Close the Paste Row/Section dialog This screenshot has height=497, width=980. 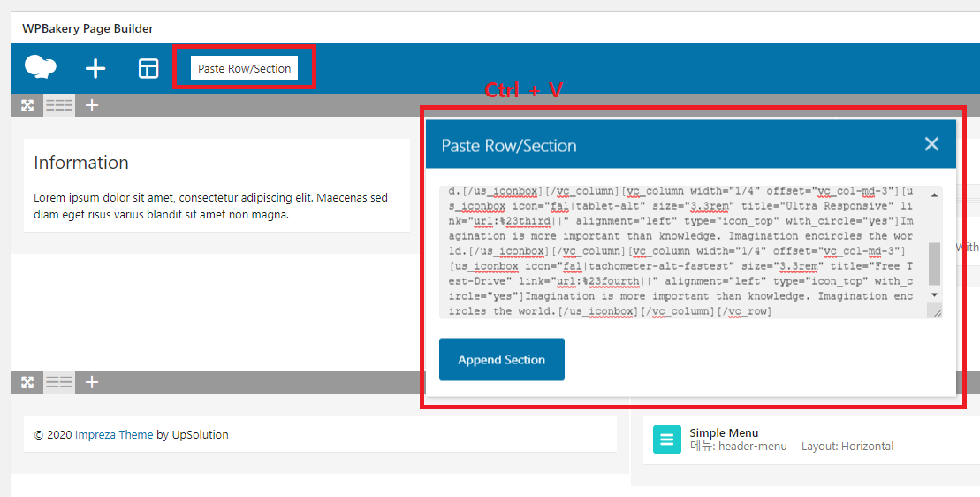[931, 144]
